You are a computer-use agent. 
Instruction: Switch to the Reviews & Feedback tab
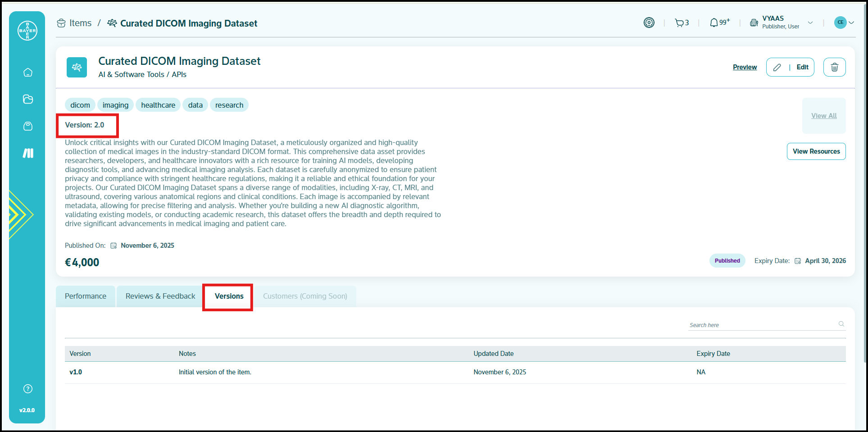coord(160,296)
